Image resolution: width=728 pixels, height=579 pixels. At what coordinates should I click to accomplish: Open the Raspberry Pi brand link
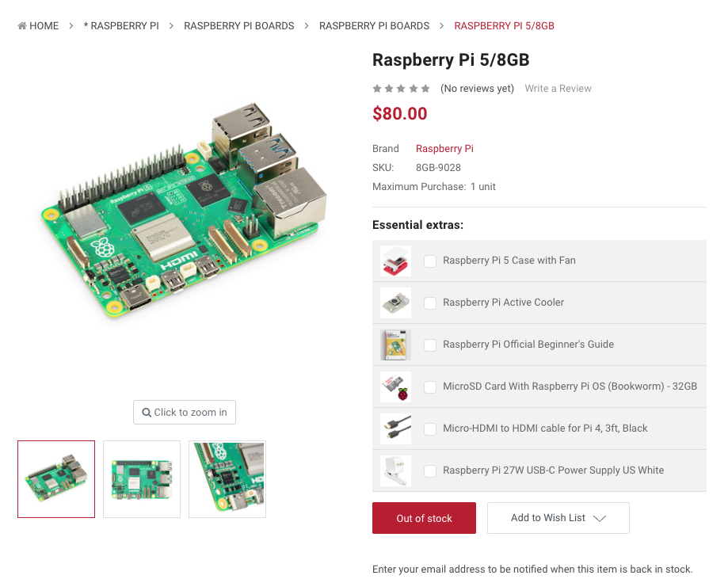click(x=444, y=149)
